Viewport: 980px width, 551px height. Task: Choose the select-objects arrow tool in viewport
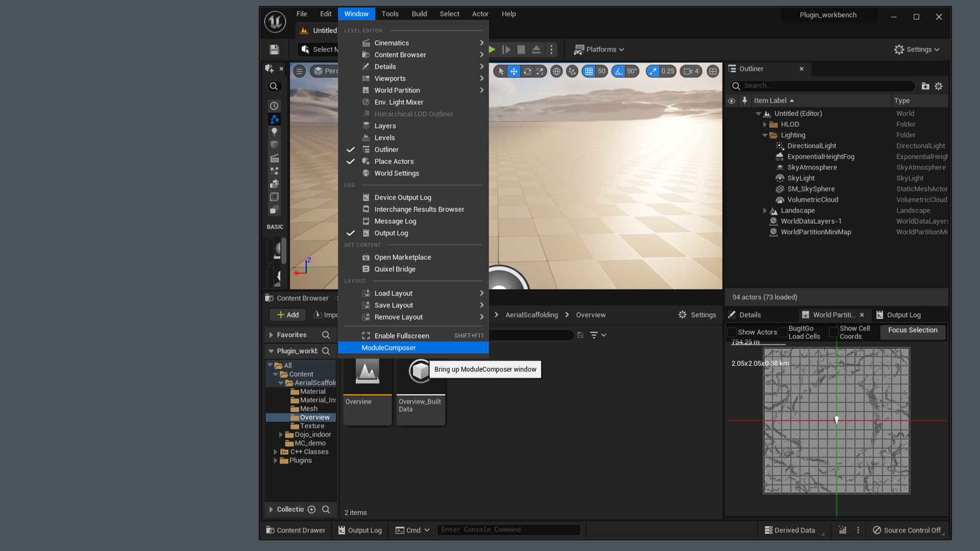(x=501, y=71)
